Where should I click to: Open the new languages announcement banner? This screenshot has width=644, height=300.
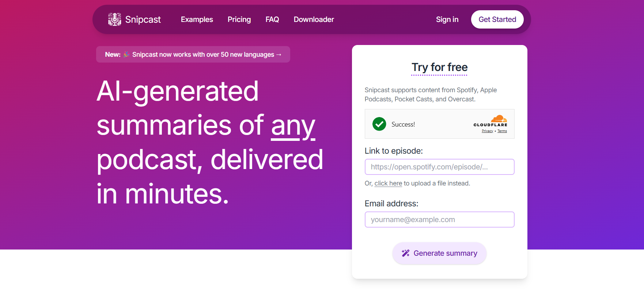tap(193, 55)
